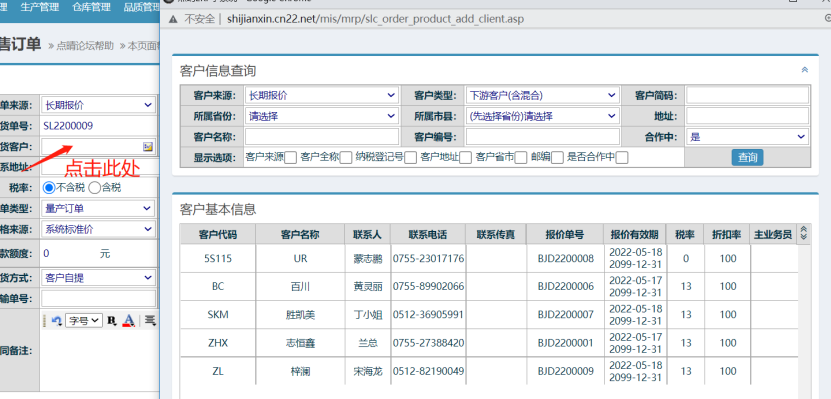
Task: Check the 客户全称 display option
Action: [346, 157]
